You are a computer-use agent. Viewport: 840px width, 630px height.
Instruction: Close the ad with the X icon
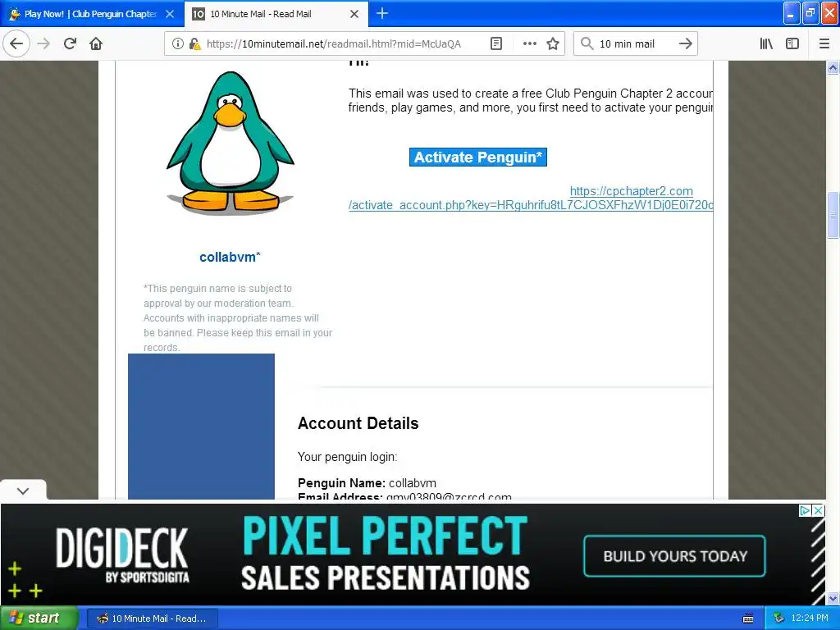coord(818,510)
